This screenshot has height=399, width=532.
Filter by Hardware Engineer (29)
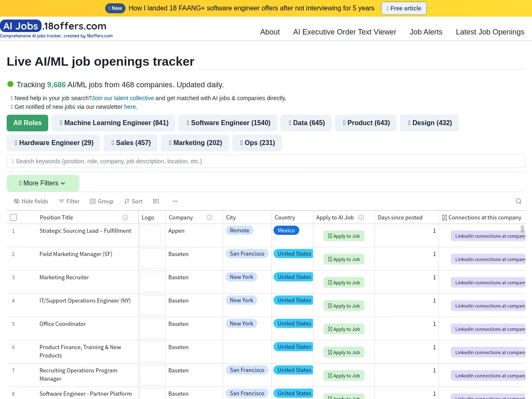(x=53, y=143)
